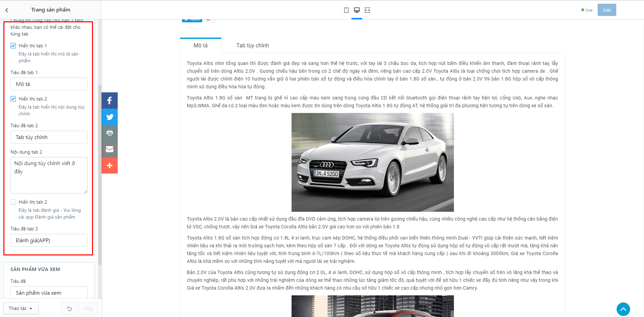Click the Tiêu đề tab 3 input field
644x317 pixels.
pos(49,240)
